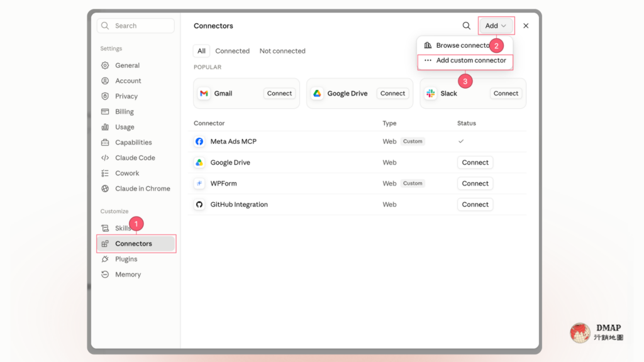The width and height of the screenshot is (644, 362).
Task: Click the magnifier icon in the sidebar Search box
Action: coord(105,26)
